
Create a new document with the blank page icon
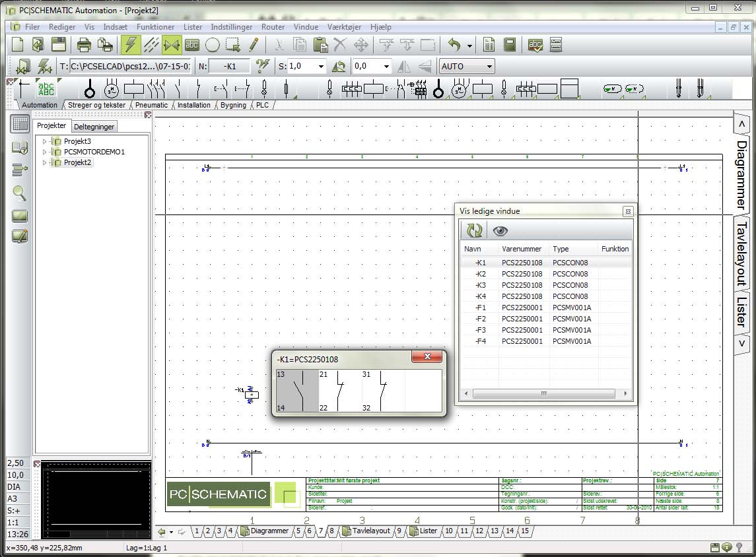pos(18,45)
